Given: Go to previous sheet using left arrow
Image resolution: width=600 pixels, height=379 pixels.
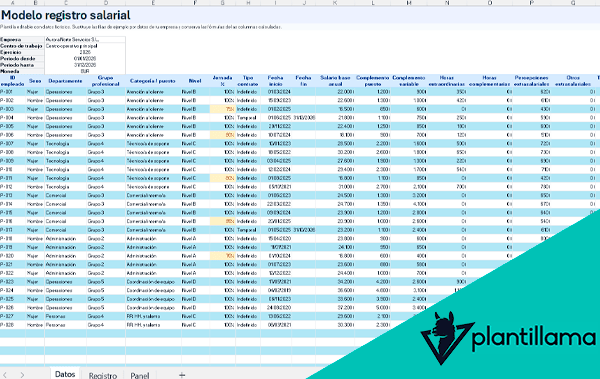Looking at the screenshot, I should [5, 375].
